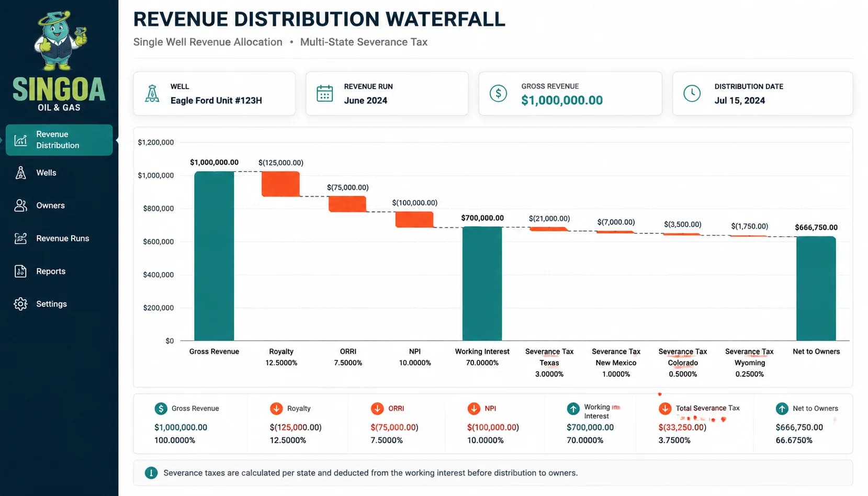Viewport: 868px width, 496px height.
Task: Click the calendar icon on Revenue Run card
Action: click(x=324, y=94)
